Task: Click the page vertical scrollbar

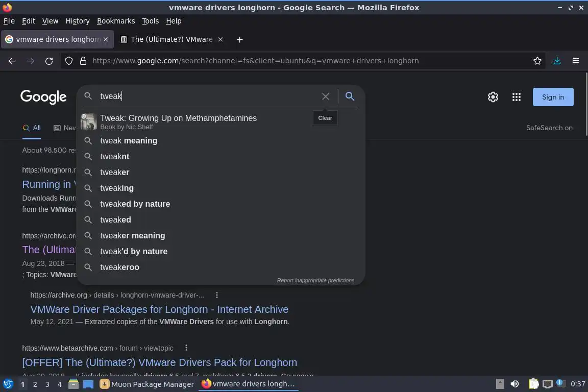Action: point(586,104)
